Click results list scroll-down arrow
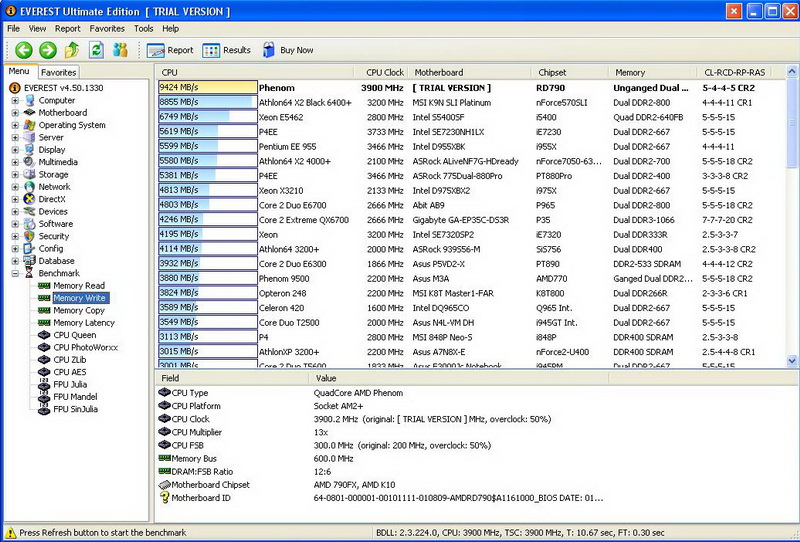Viewport: 800px width, 542px height. (x=792, y=361)
